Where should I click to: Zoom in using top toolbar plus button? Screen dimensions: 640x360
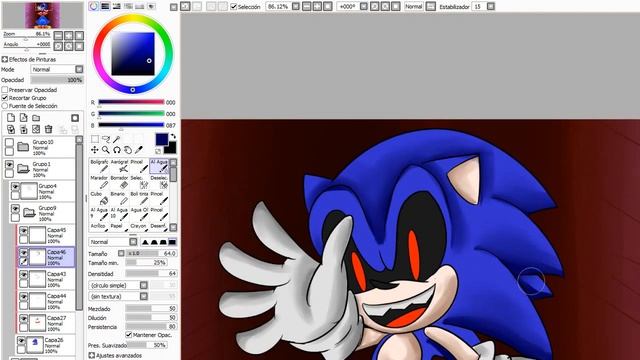pos(317,7)
